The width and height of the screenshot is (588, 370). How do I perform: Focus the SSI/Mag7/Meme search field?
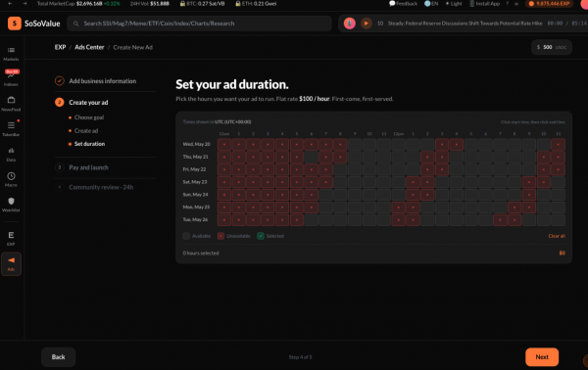click(x=199, y=23)
